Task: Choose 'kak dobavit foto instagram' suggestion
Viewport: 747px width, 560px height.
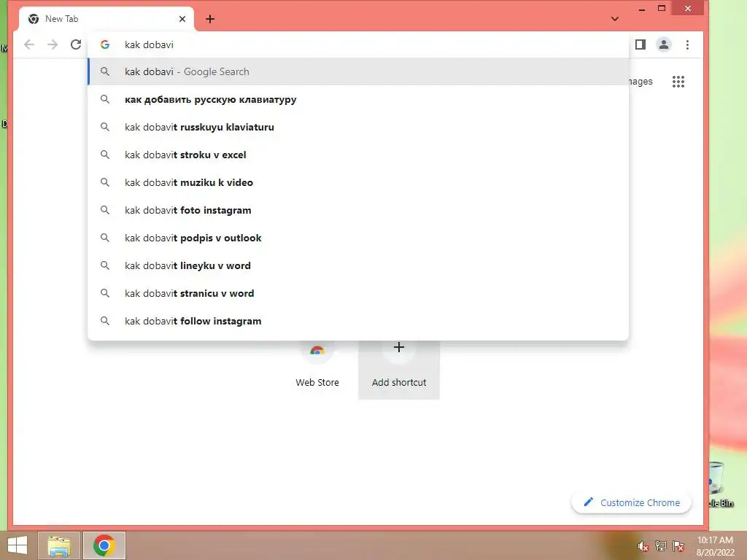Action: (x=358, y=210)
